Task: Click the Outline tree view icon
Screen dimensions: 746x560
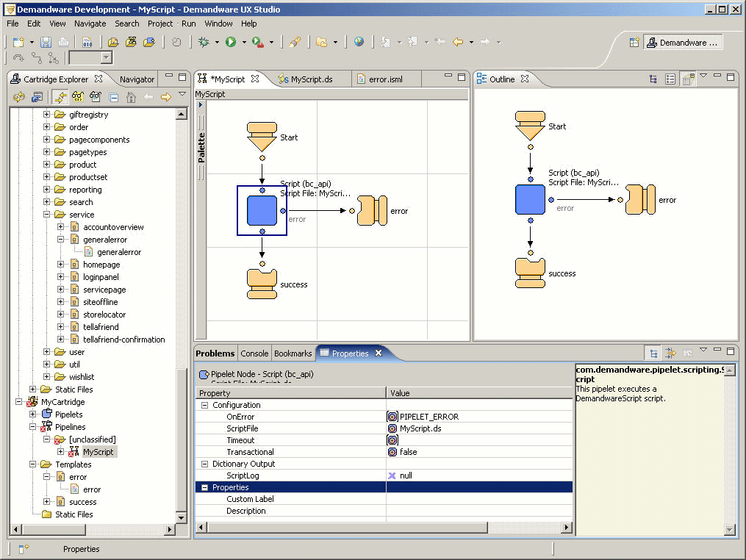Action: (x=653, y=79)
